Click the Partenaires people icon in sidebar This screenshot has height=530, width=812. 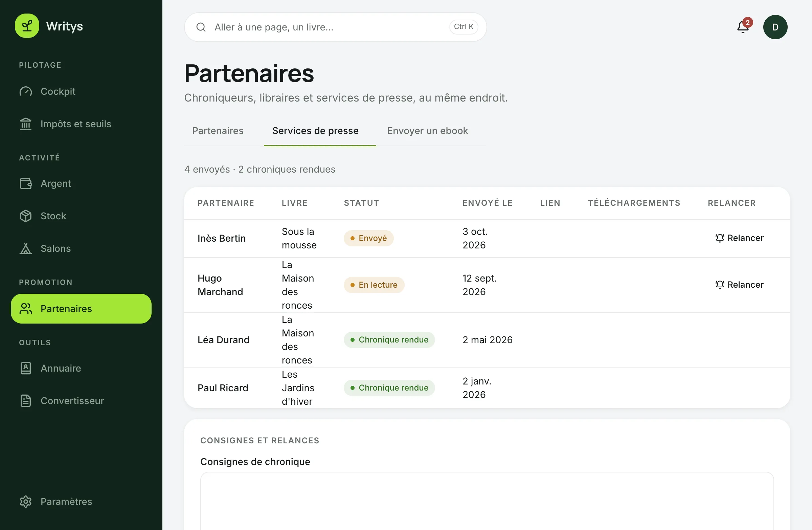point(26,309)
